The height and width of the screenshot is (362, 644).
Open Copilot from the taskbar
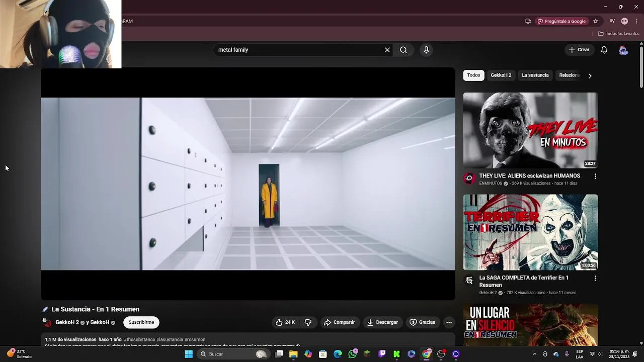pos(308,354)
